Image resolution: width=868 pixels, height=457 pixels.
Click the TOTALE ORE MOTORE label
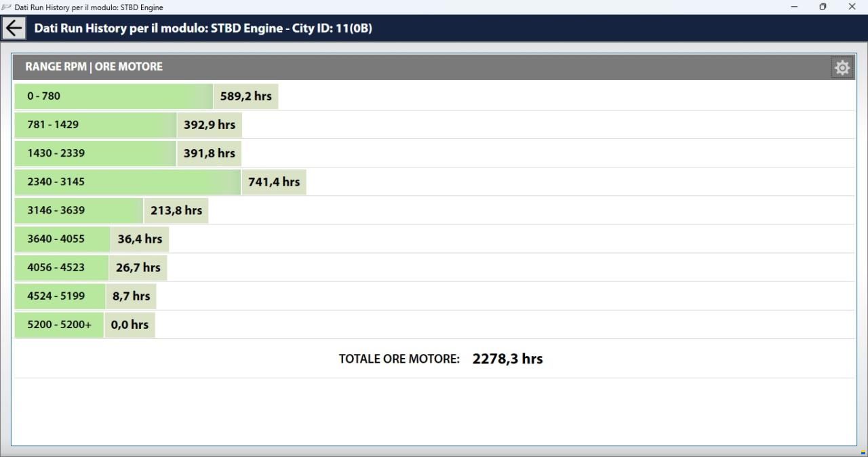[x=399, y=359]
